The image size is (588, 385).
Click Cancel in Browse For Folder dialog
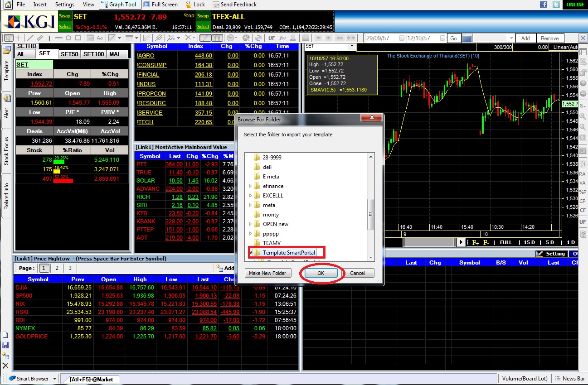point(357,273)
